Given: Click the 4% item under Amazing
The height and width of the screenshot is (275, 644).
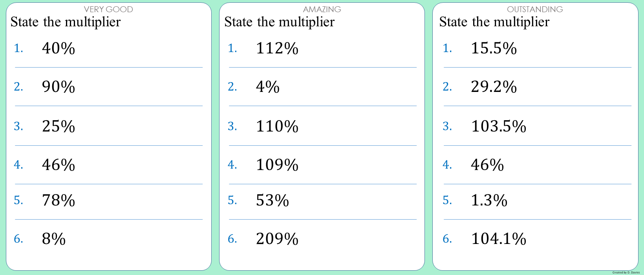Looking at the screenshot, I should click(x=267, y=87).
